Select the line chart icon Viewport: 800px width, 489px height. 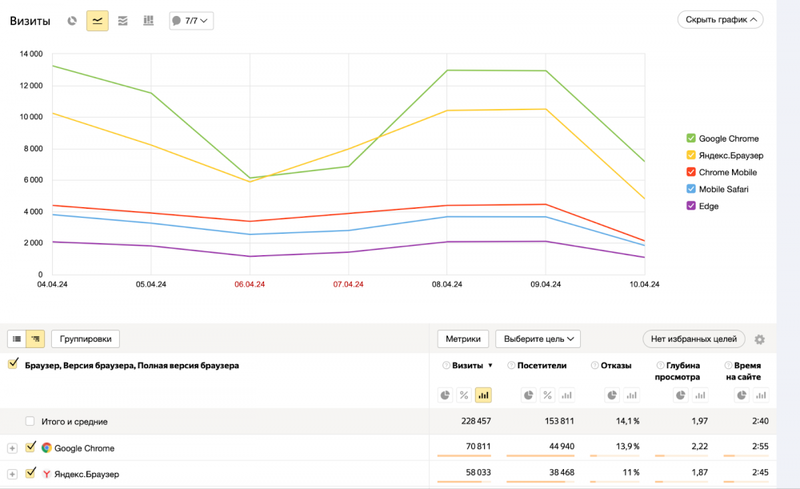[x=97, y=21]
